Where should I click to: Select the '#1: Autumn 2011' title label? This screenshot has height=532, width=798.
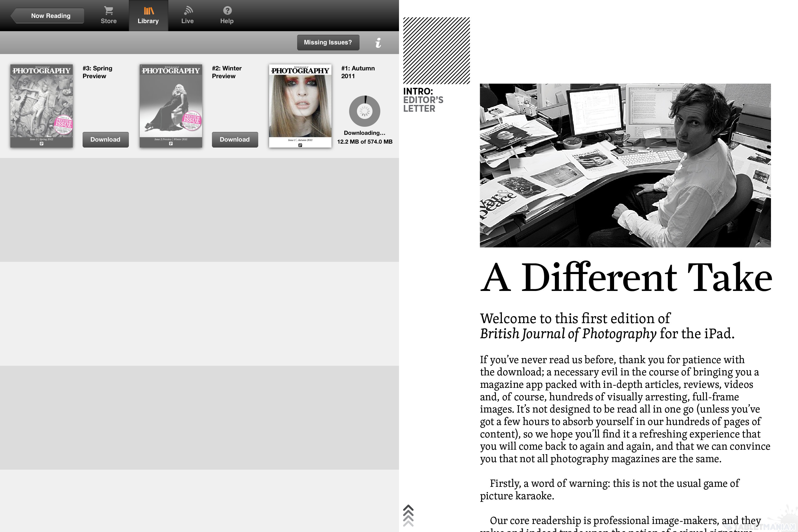[358, 72]
